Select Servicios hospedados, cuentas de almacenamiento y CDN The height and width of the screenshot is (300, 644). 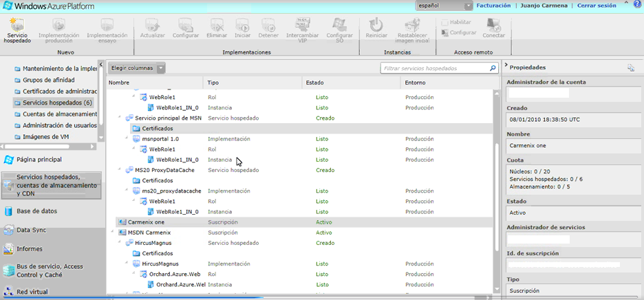pos(51,185)
